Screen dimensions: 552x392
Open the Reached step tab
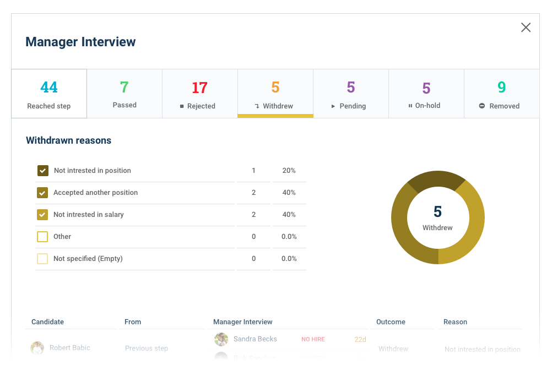click(x=49, y=94)
